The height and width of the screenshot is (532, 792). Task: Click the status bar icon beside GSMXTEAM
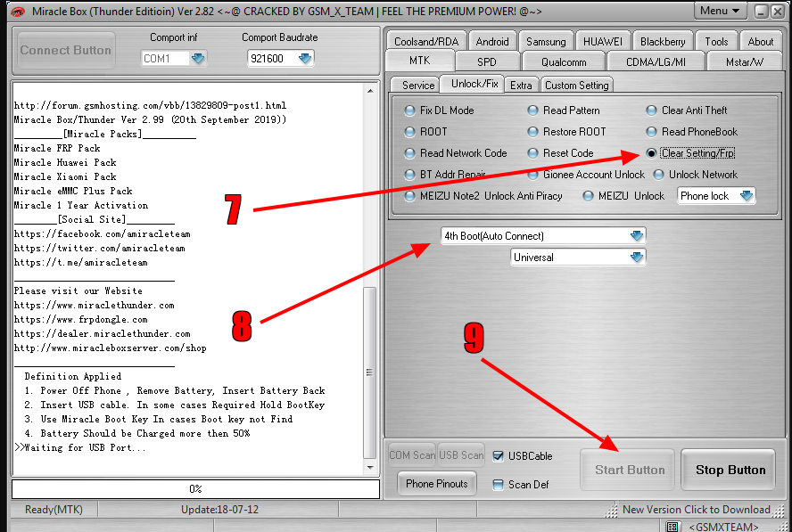pos(672,527)
